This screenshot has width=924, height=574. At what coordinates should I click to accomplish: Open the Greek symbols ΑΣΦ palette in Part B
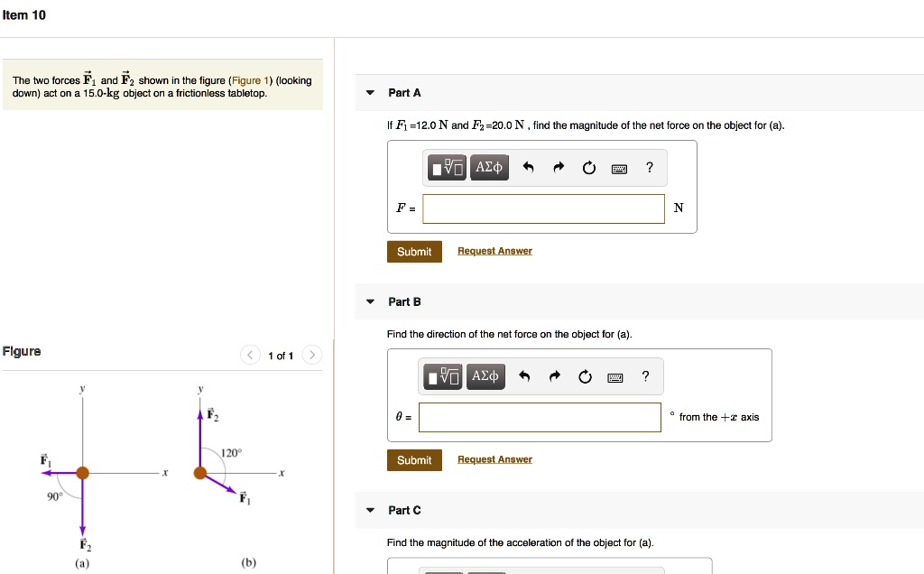[x=486, y=376]
